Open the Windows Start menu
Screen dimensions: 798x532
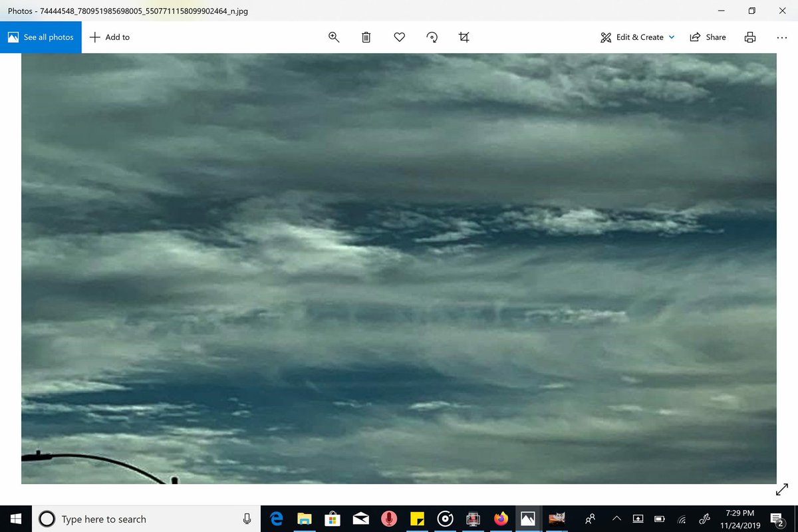(16, 519)
